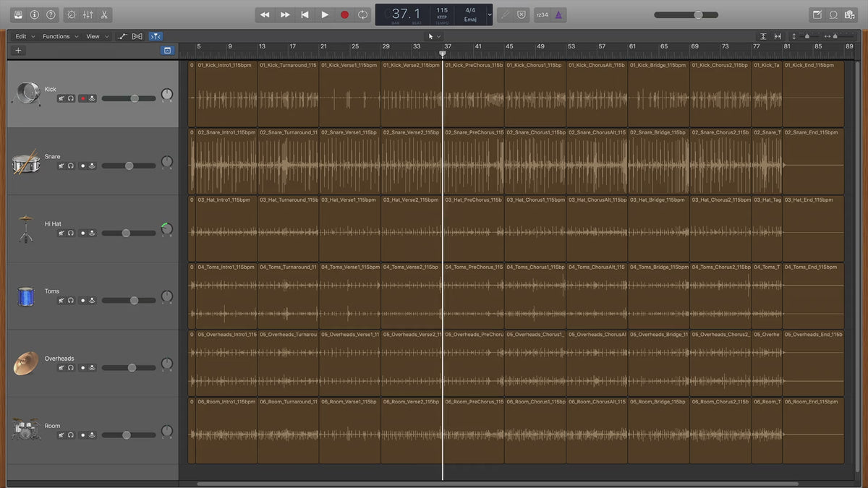868x488 pixels.
Task: Open the Editors with the scissors icon
Action: tap(104, 14)
